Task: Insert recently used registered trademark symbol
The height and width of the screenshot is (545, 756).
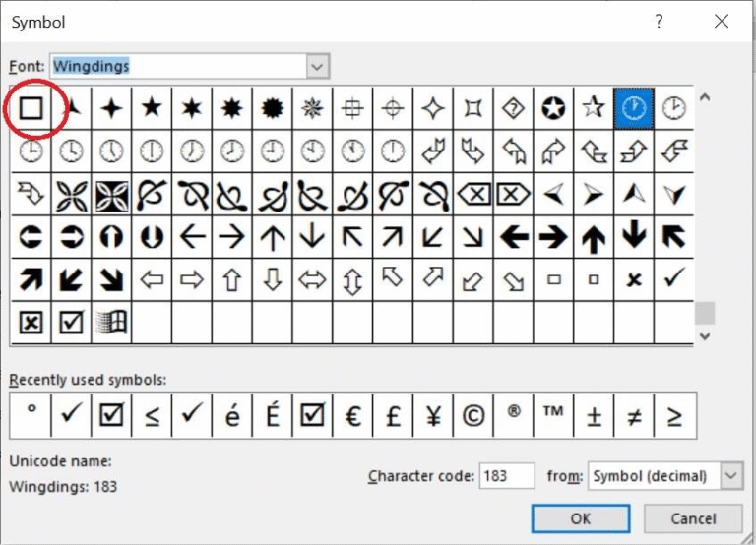Action: (513, 415)
